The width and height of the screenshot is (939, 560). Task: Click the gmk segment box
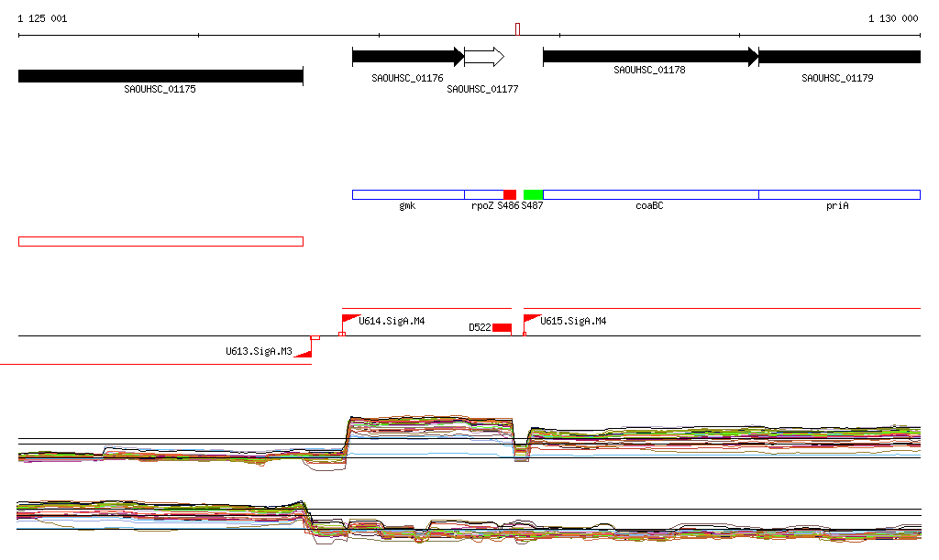[x=408, y=194]
